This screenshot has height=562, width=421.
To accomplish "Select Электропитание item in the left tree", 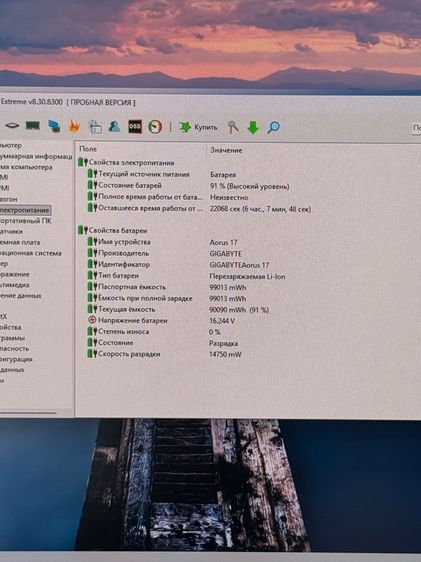I will click(25, 210).
